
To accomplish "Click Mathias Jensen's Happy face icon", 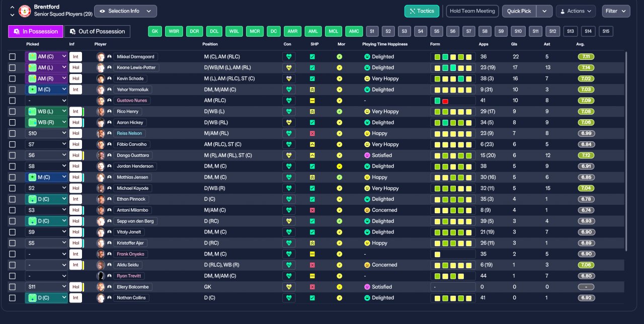I will click(367, 177).
